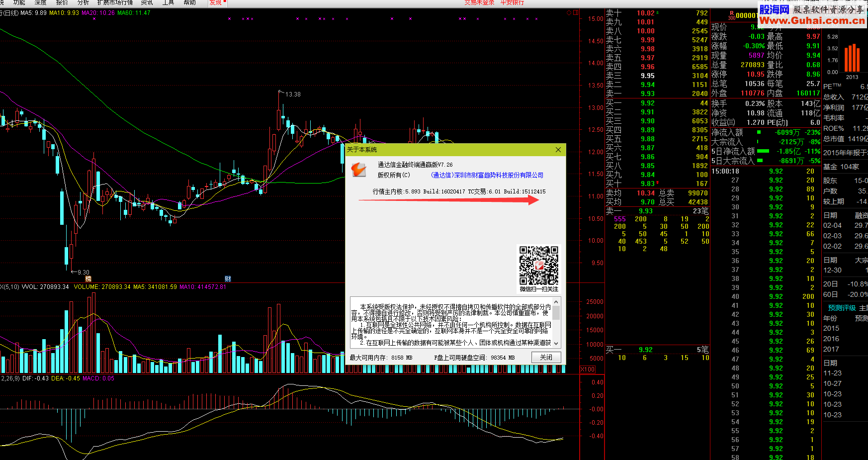Open the 资讯 menu

click(147, 2)
